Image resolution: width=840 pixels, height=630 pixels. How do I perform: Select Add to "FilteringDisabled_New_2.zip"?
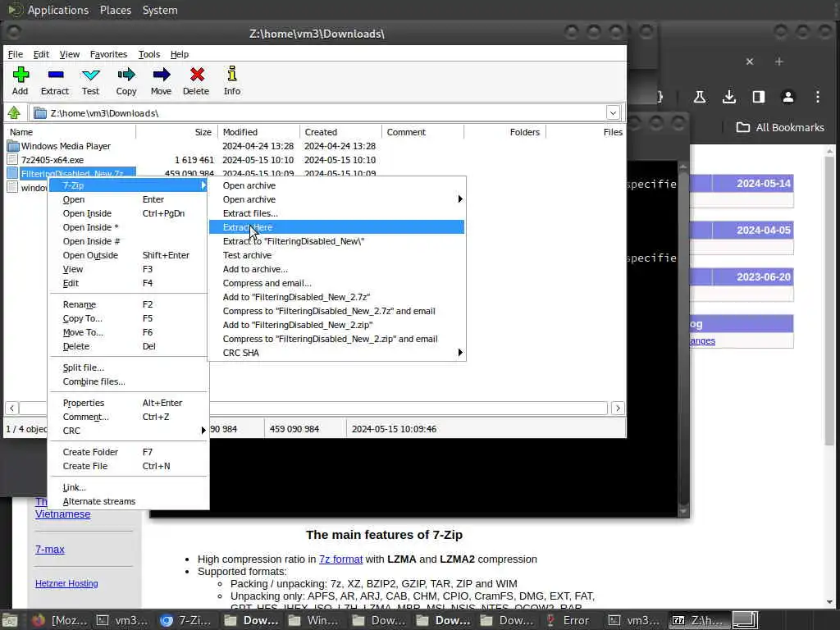pos(336,325)
